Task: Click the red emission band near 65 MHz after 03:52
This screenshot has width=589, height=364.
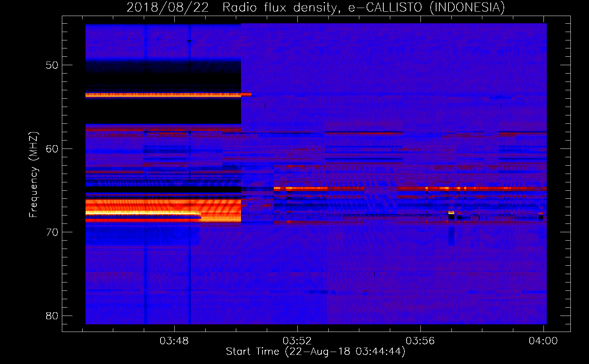Action: [410, 189]
